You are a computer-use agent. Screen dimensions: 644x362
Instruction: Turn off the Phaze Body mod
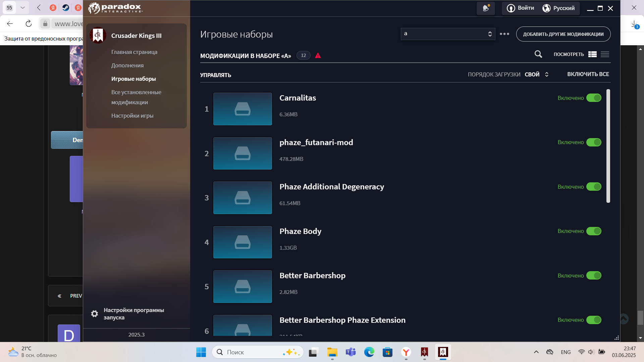594,231
